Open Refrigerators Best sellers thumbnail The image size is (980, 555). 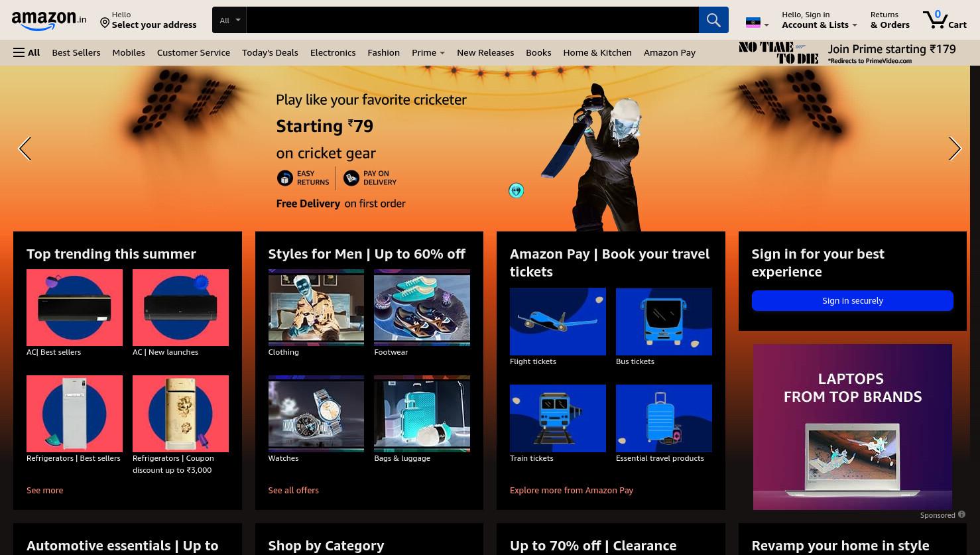tap(74, 414)
